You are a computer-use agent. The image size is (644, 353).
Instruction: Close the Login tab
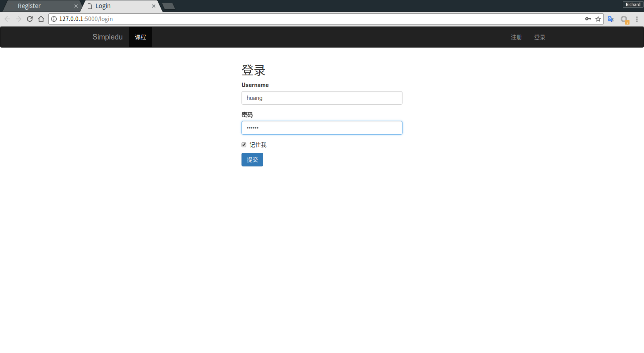click(x=154, y=6)
